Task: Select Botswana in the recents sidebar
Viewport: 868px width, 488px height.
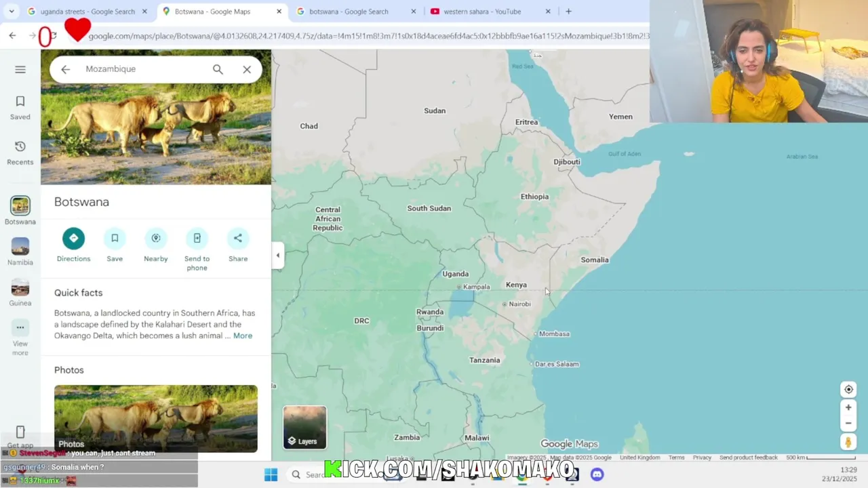Action: coord(20,211)
